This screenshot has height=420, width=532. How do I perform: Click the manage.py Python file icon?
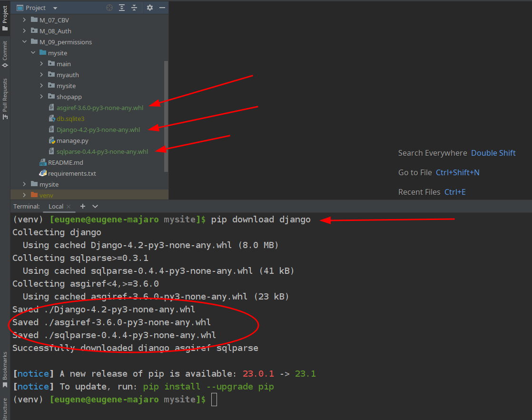[51, 140]
